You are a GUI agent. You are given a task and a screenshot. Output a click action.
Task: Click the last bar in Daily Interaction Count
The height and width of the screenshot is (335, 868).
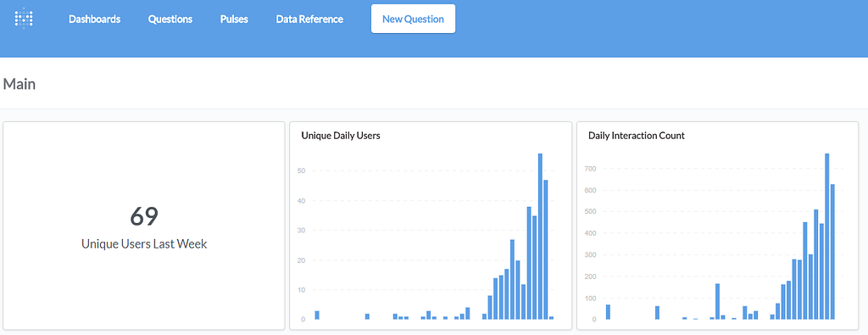coord(832,251)
